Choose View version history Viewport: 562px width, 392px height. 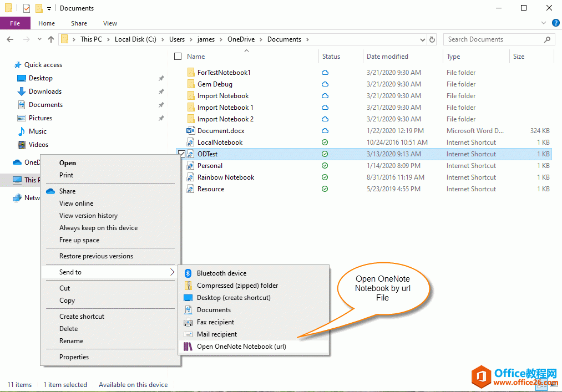click(110, 216)
